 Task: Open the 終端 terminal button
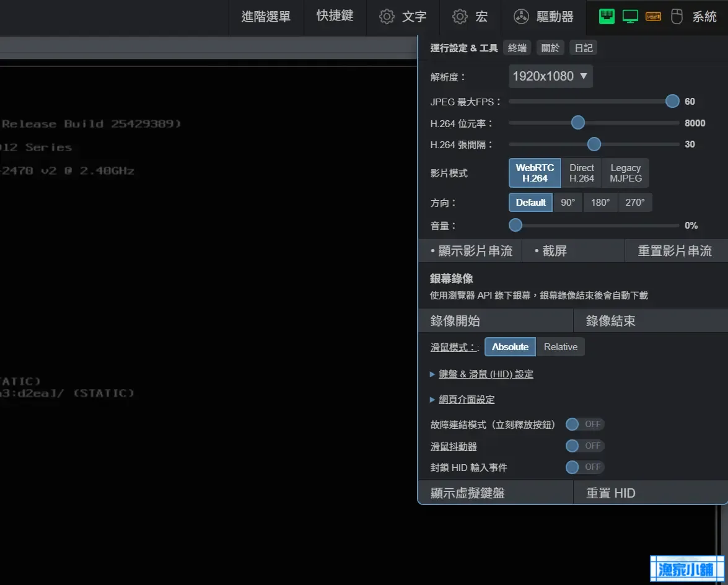pyautogui.click(x=517, y=48)
